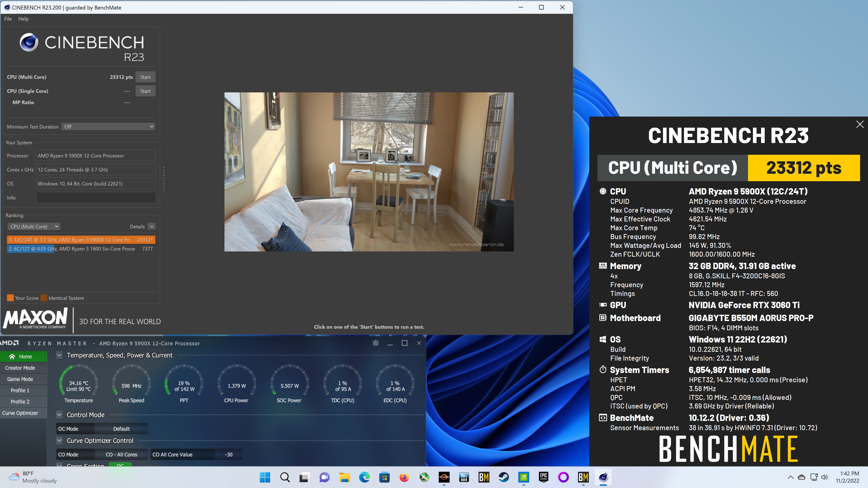
Task: Open NVIDIA app in the taskbar
Action: (x=523, y=477)
